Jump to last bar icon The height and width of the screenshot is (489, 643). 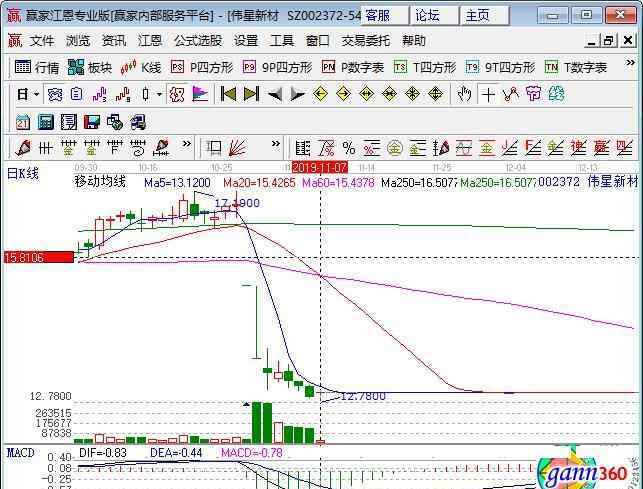point(251,94)
